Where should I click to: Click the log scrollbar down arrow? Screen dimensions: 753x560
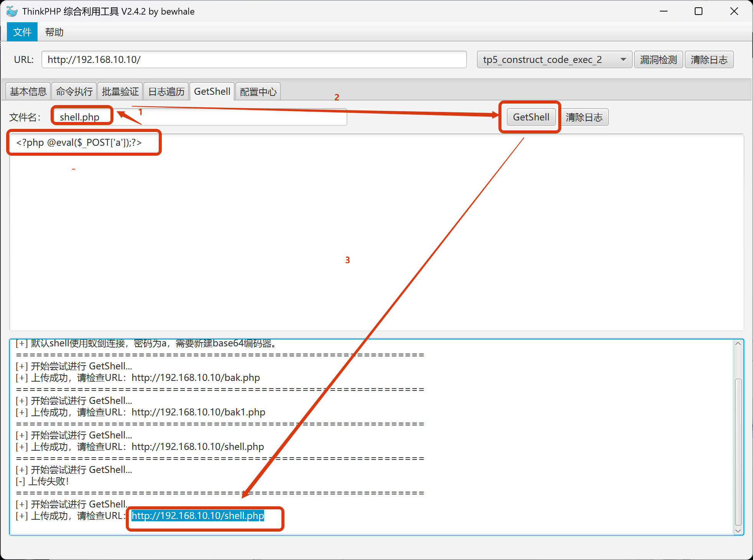[738, 531]
